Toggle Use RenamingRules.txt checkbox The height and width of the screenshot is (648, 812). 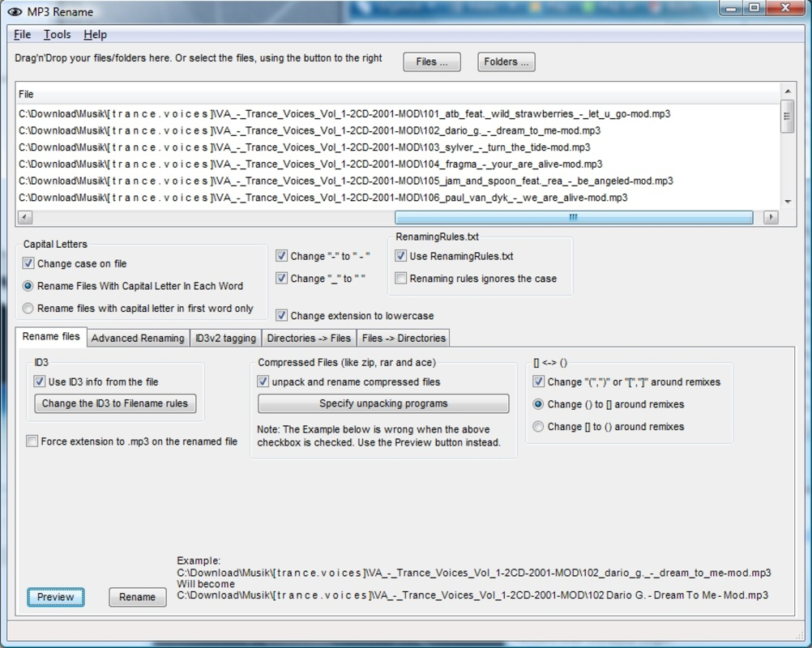(401, 256)
